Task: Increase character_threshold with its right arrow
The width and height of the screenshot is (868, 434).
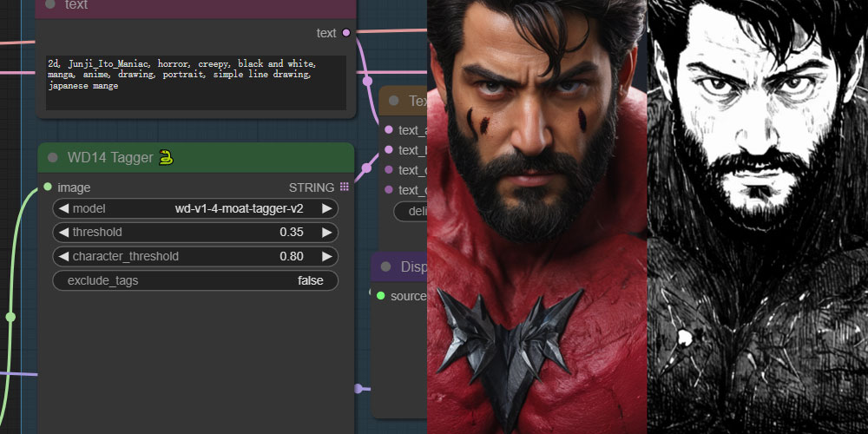Action: 326,256
